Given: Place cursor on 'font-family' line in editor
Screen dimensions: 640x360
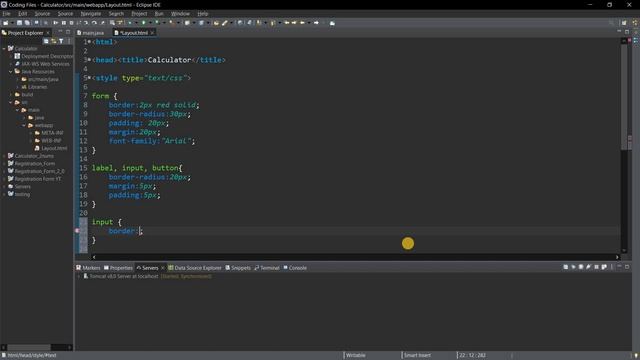Looking at the screenshot, I should tap(152, 141).
